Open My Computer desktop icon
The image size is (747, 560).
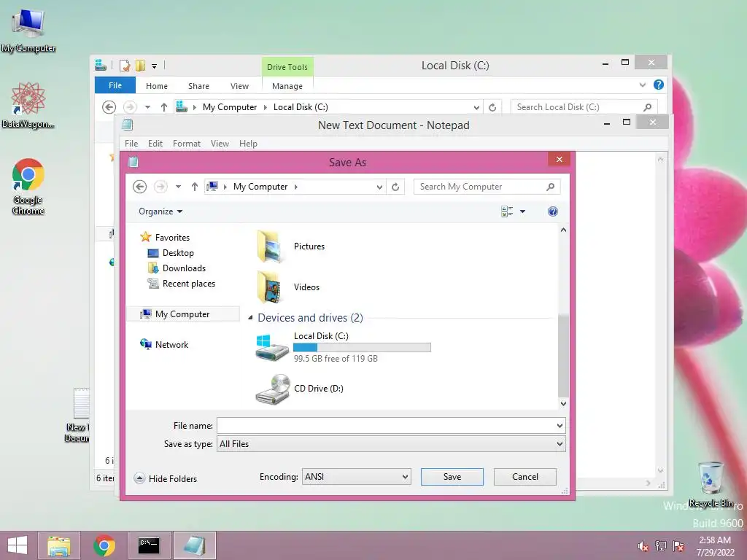(x=28, y=31)
